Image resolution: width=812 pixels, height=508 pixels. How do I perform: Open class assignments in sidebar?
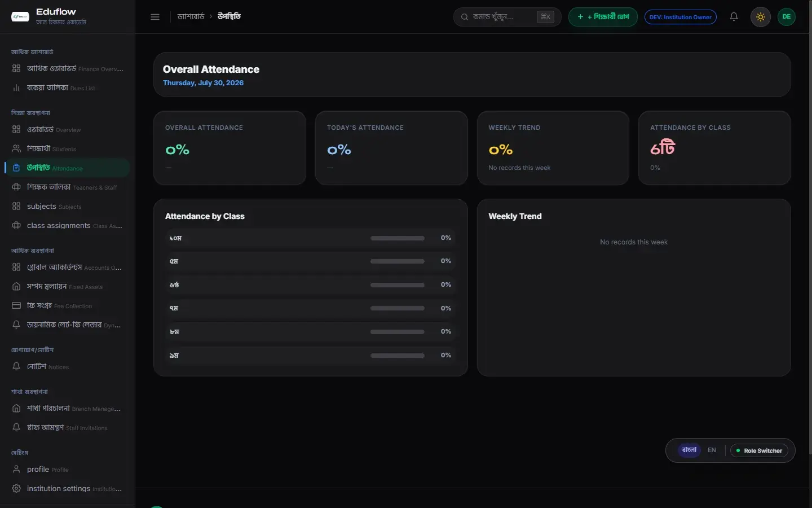tap(68, 225)
